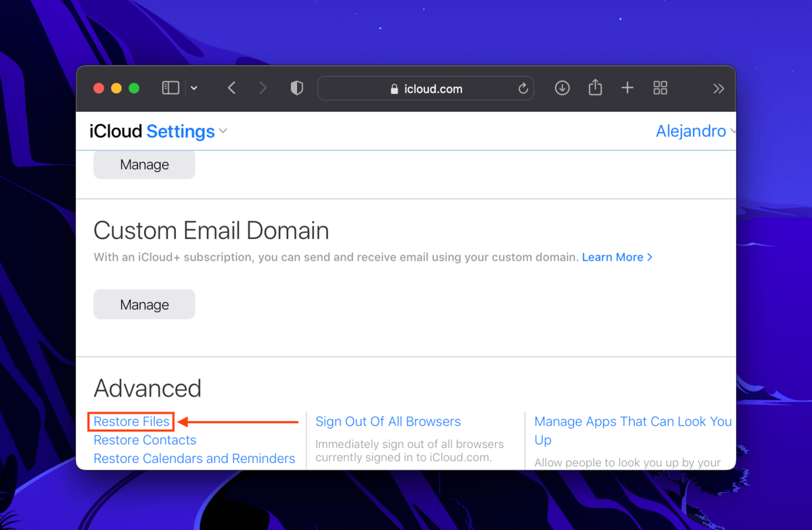Zoom Safari window with green button
The height and width of the screenshot is (530, 812).
coord(134,88)
